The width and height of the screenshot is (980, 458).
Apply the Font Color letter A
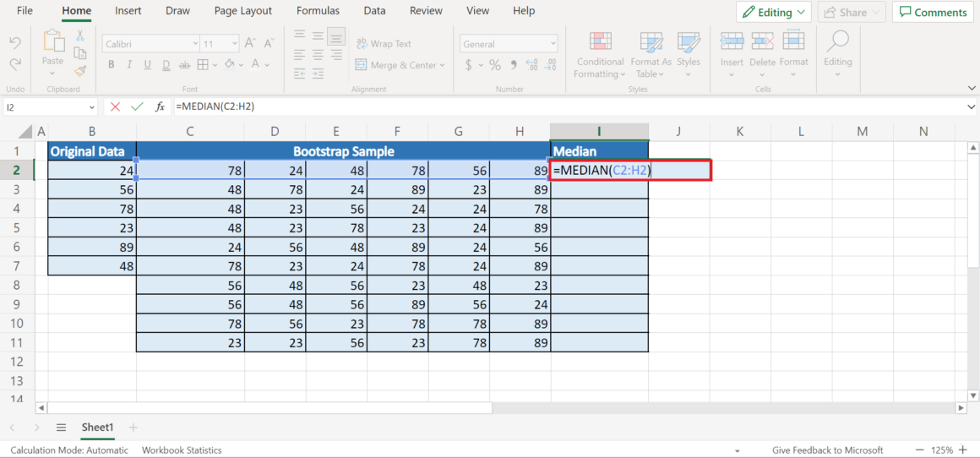coord(256,64)
